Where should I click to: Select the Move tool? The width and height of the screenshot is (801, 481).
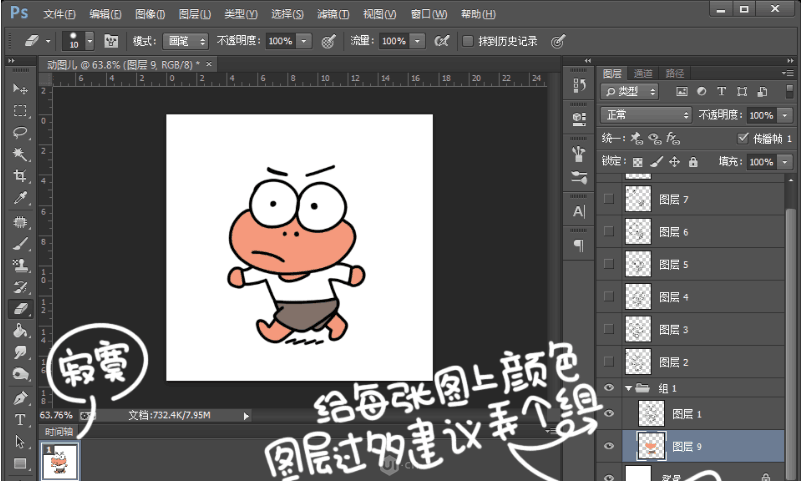coord(20,89)
